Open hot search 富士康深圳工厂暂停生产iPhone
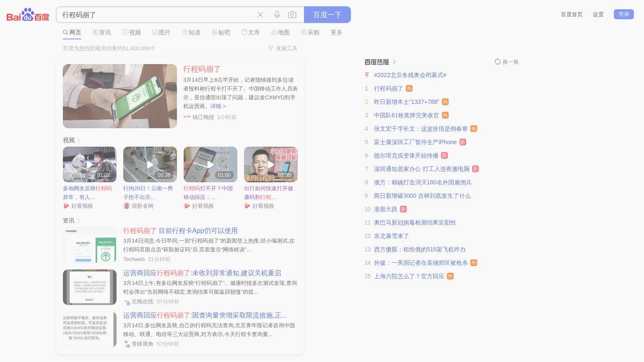The image size is (644, 362). 415,142
